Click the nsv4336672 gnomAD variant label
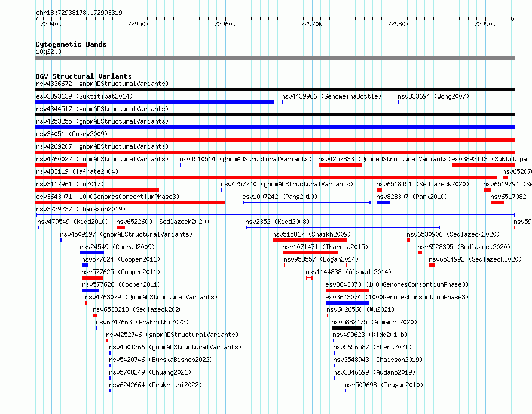 [x=102, y=84]
